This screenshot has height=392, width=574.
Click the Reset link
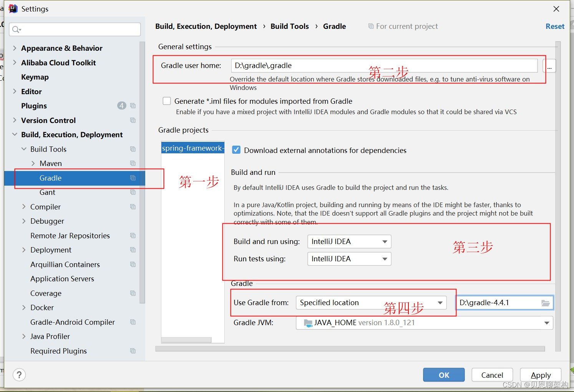point(555,26)
